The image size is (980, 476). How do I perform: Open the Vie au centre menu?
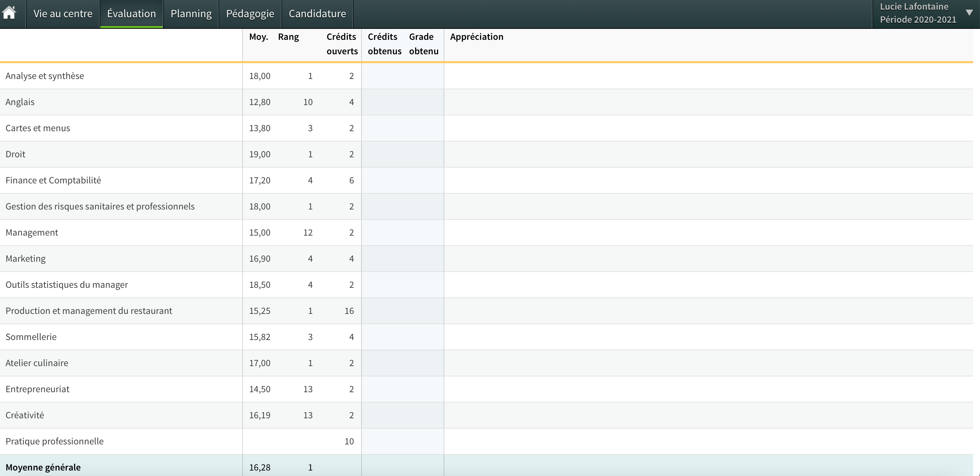[x=63, y=14]
